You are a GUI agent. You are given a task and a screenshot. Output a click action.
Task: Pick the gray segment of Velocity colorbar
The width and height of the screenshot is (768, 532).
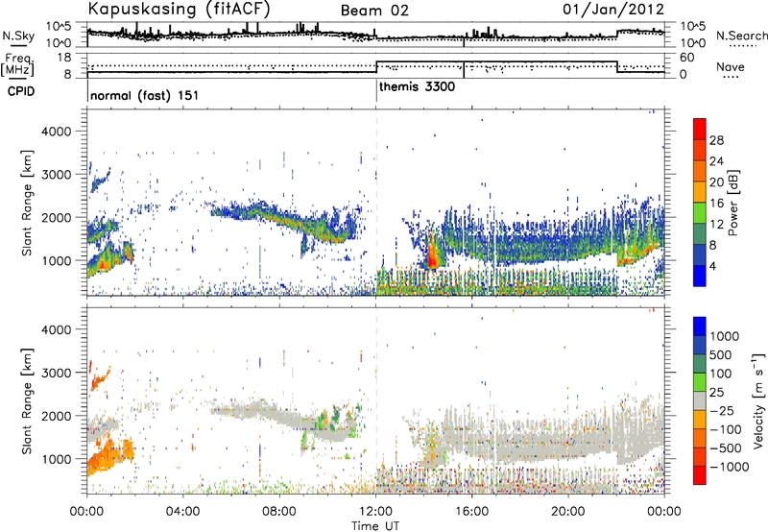click(700, 400)
